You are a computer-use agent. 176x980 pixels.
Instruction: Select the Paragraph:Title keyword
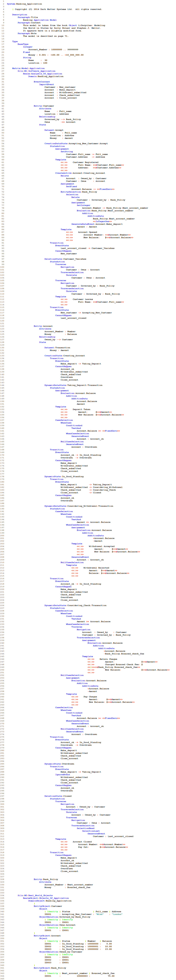pyautogui.click(x=28, y=17)
